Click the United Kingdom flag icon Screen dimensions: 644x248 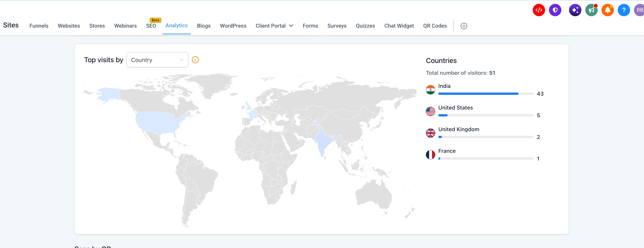pyautogui.click(x=431, y=133)
